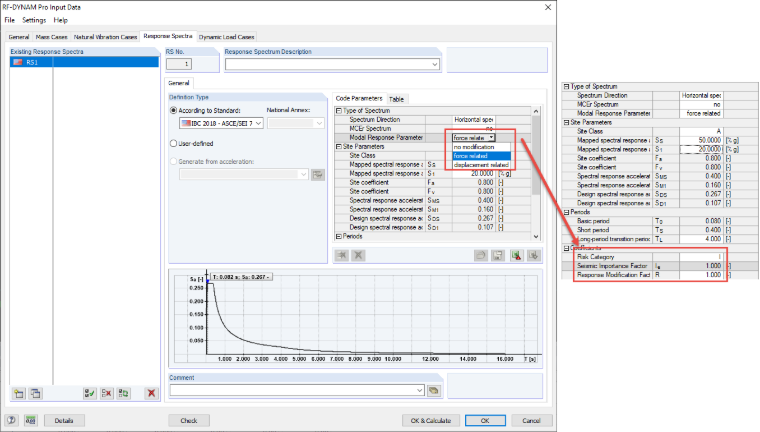
Task: Collapse Site Parameters in right-side panel
Action: point(566,123)
